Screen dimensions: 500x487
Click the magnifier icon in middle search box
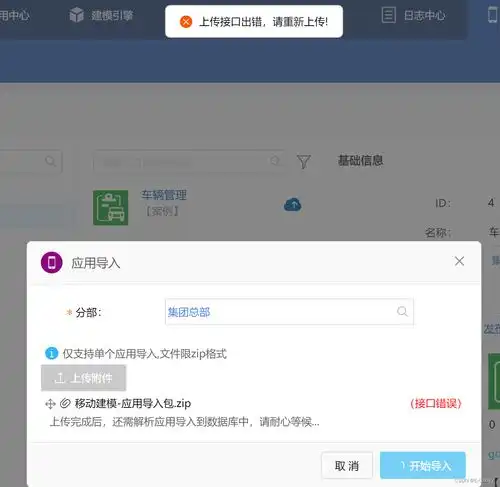tap(275, 161)
